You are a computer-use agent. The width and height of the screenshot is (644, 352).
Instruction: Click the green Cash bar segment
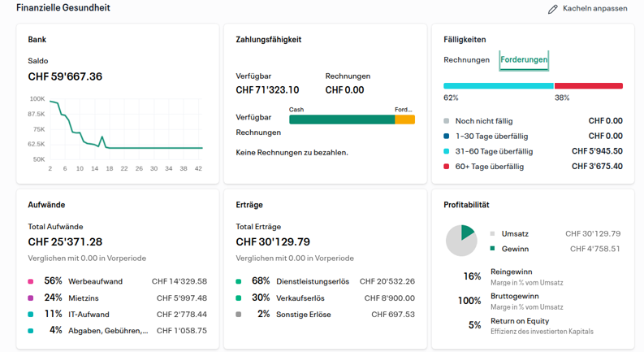(342, 120)
